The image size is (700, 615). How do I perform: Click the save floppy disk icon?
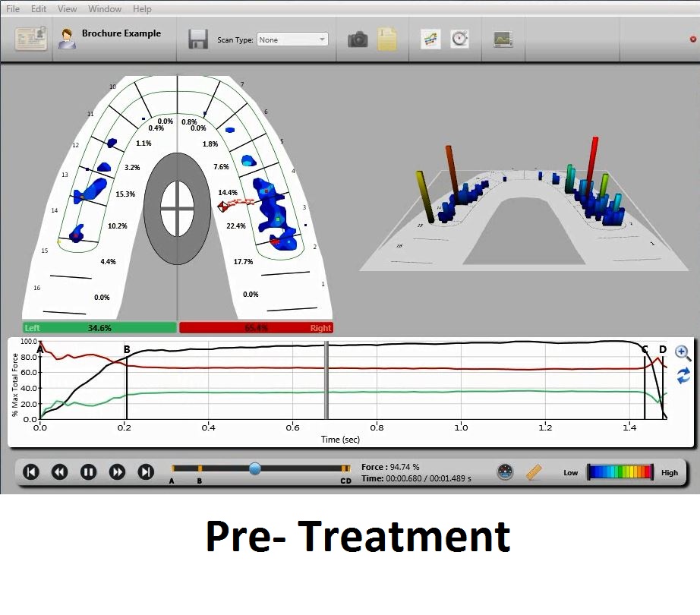pyautogui.click(x=198, y=39)
